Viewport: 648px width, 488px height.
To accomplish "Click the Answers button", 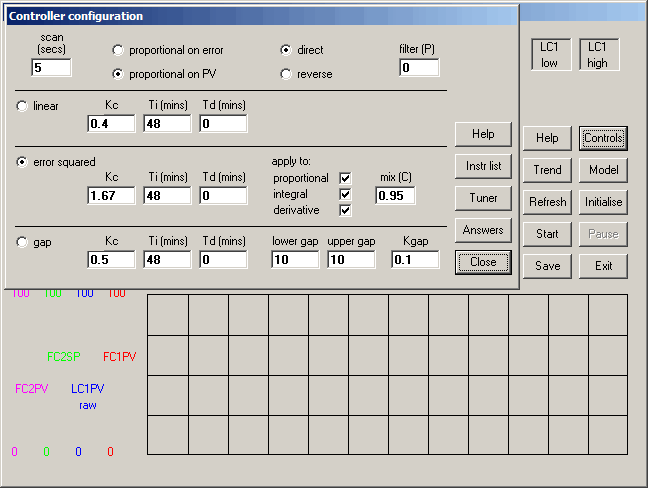I will 483,230.
